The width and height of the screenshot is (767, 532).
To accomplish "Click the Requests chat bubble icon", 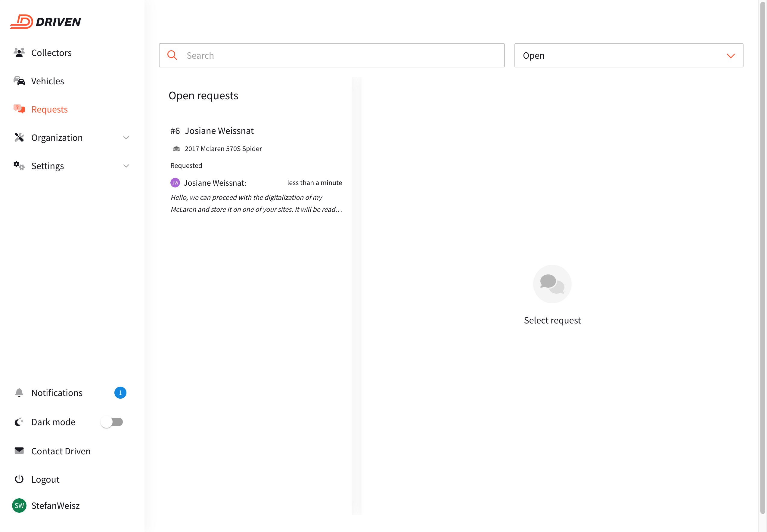I will click(19, 109).
